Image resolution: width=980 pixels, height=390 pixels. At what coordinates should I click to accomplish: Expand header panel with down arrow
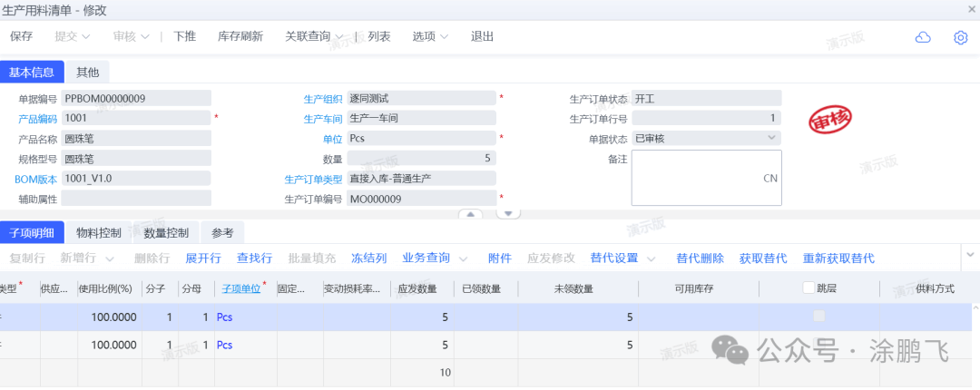tap(508, 214)
